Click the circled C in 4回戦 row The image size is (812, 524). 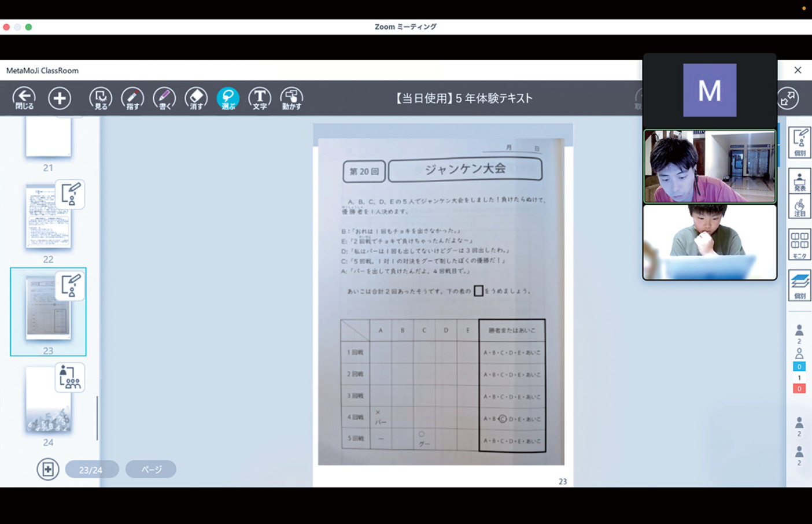coord(502,419)
